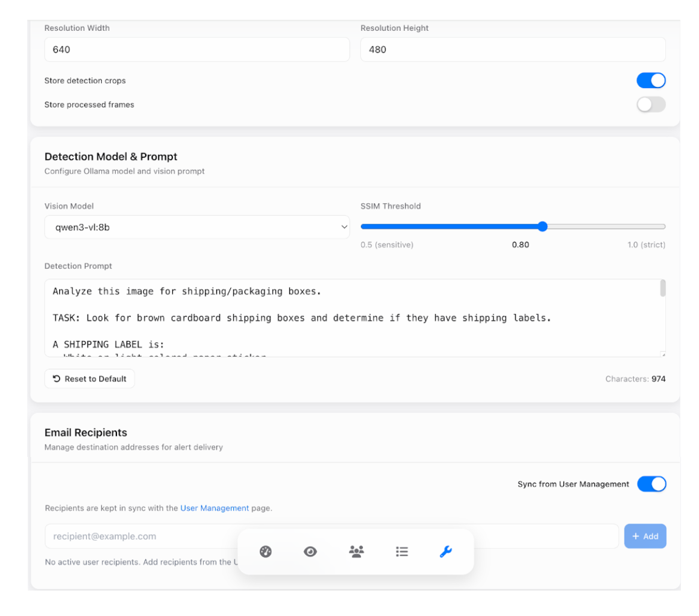The height and width of the screenshot is (616, 699).
Task: Click the Resolution Width input field
Action: [x=197, y=49]
